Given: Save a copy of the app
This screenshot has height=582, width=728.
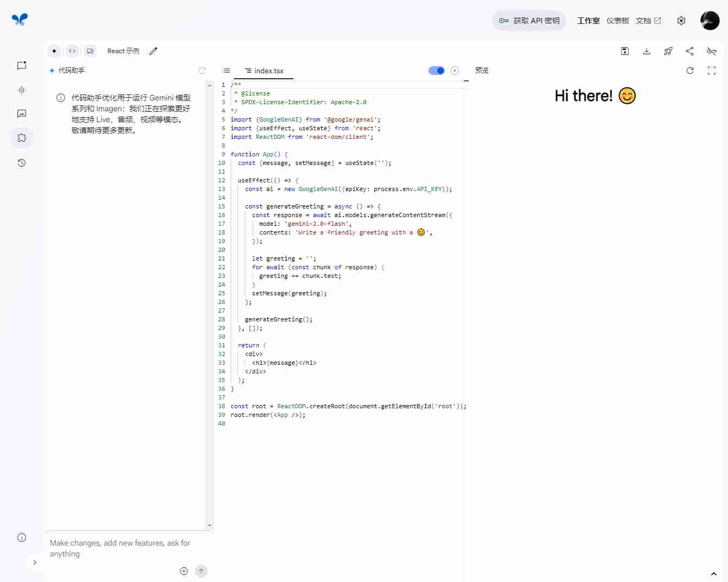Looking at the screenshot, I should (625, 51).
